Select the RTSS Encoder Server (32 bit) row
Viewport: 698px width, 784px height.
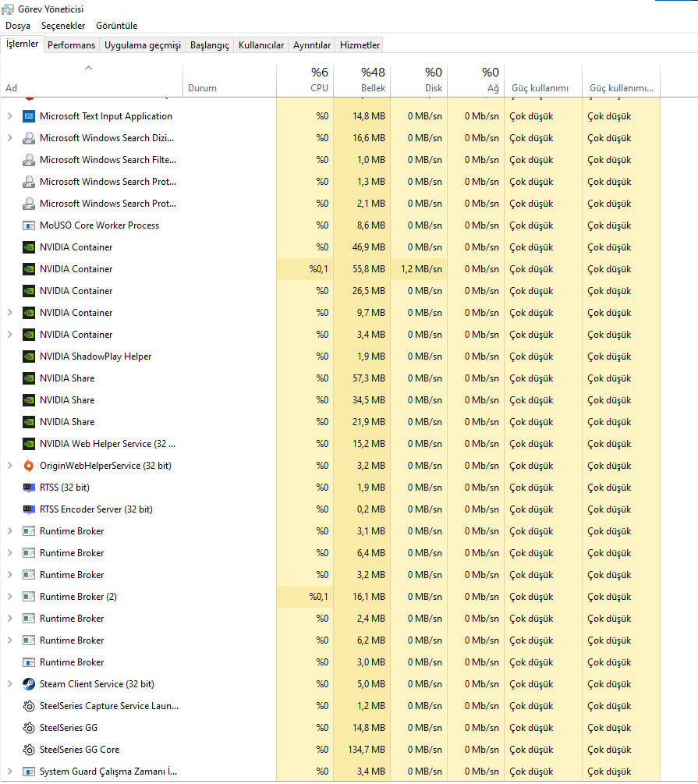[330, 509]
